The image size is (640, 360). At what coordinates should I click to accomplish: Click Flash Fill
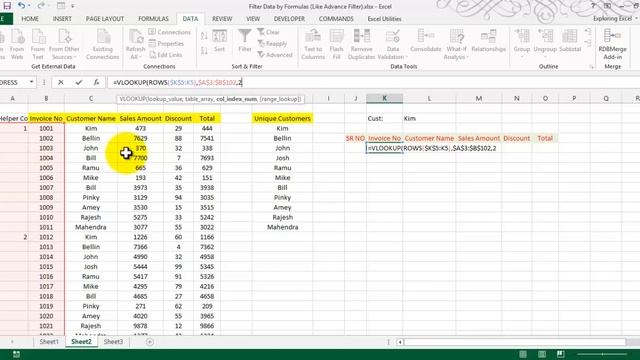(x=336, y=44)
